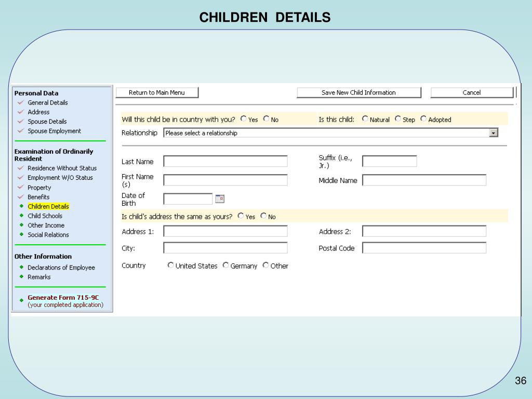Select Other as country

tap(265, 265)
